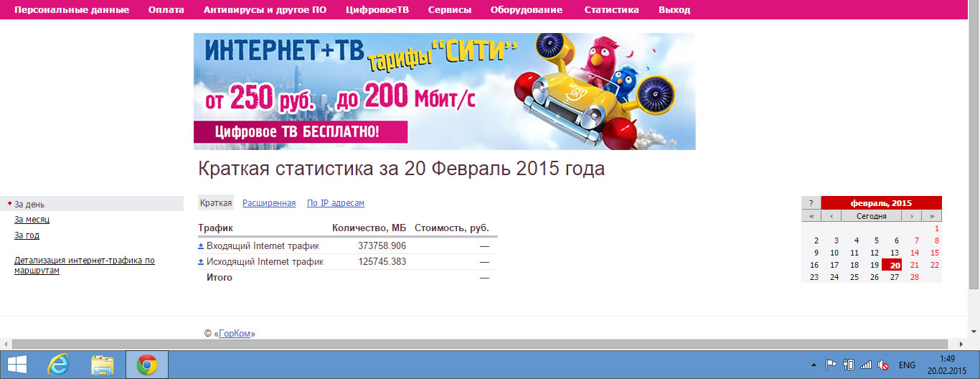Click the Трафик column header
980x379 pixels.
click(215, 228)
